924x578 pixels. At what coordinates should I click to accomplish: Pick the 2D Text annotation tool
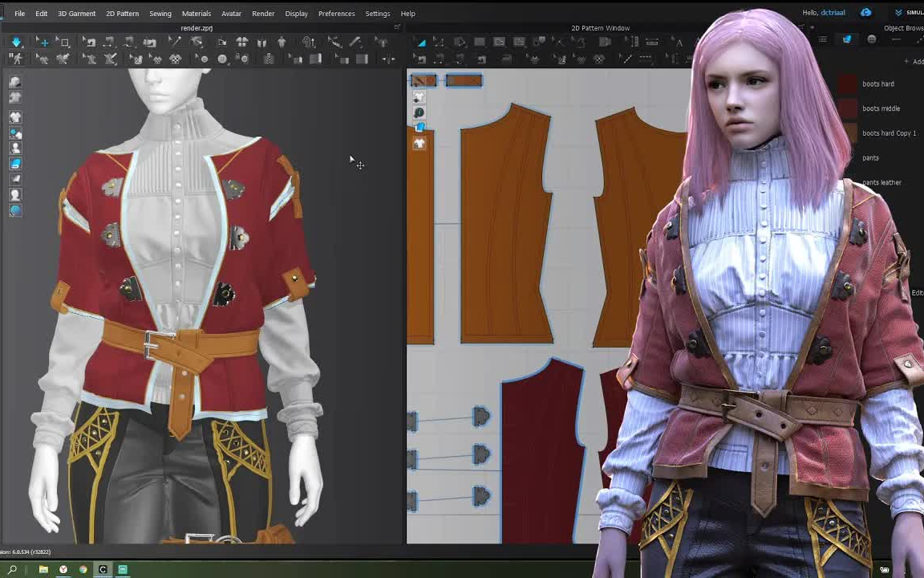coord(679,43)
